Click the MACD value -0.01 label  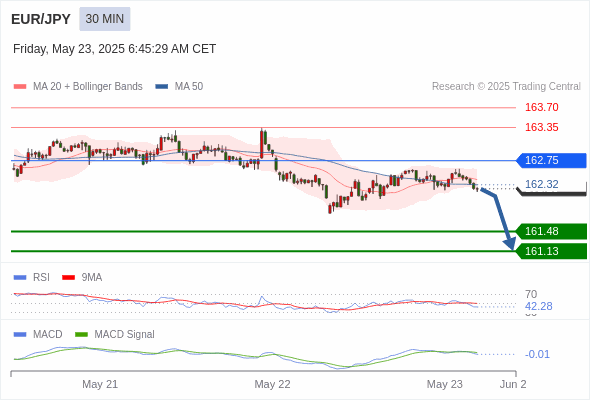(537, 354)
